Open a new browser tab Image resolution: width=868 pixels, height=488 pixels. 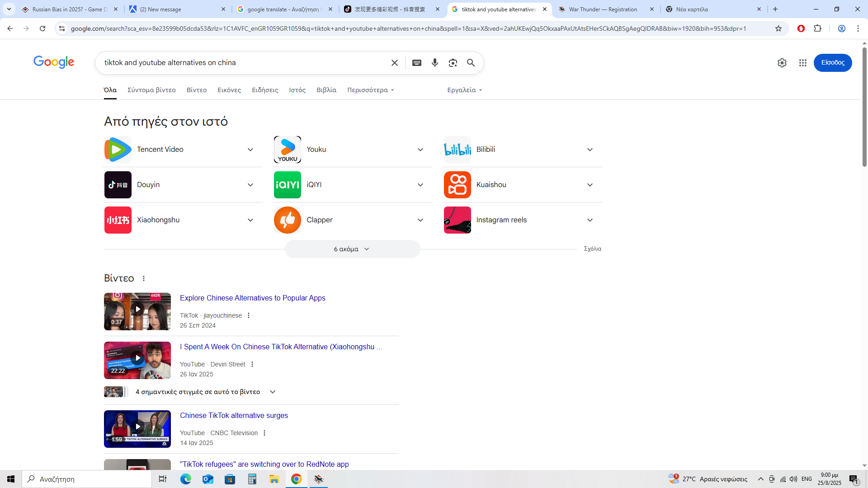pyautogui.click(x=775, y=9)
